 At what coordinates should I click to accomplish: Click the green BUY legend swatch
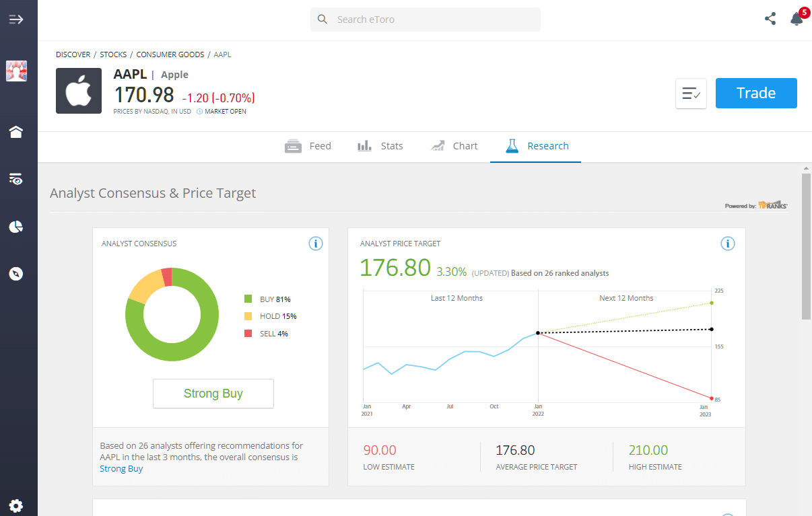pyautogui.click(x=248, y=299)
